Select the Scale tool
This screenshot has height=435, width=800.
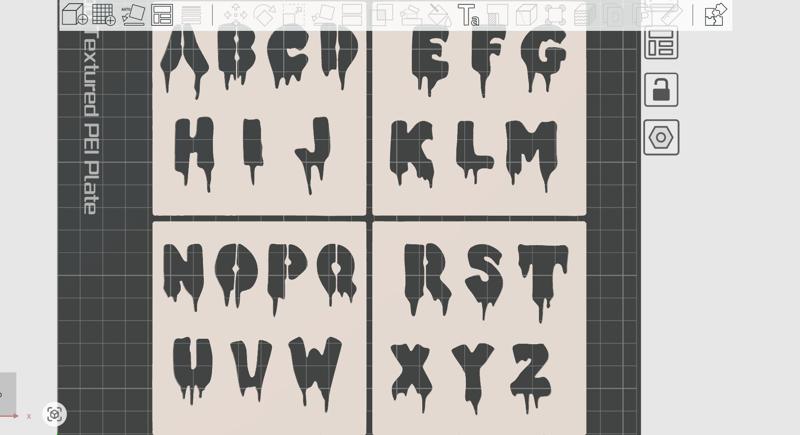tap(293, 14)
